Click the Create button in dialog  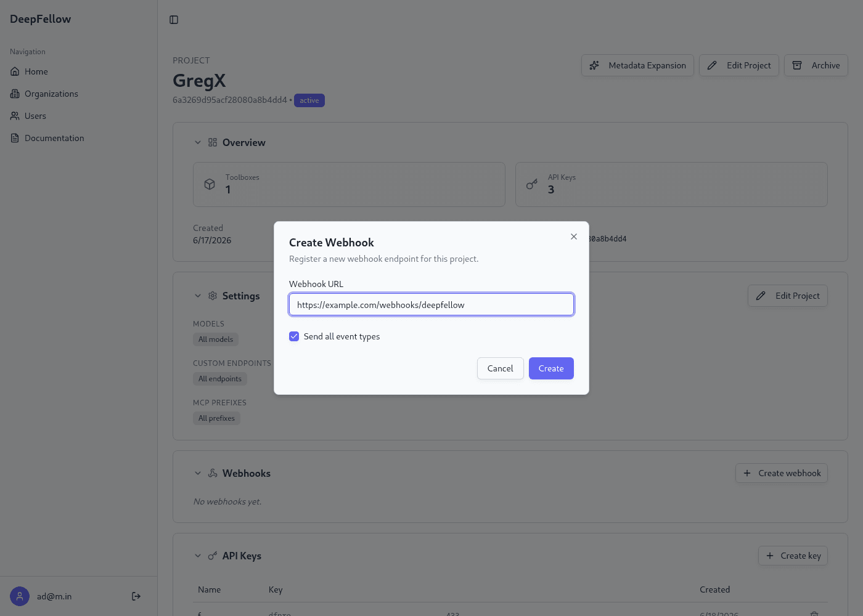point(551,368)
